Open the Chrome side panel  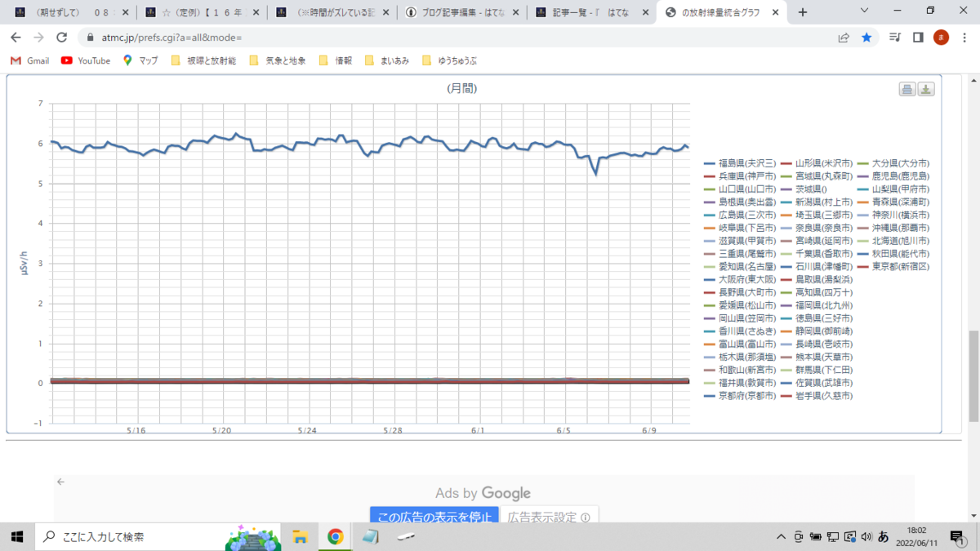918,38
